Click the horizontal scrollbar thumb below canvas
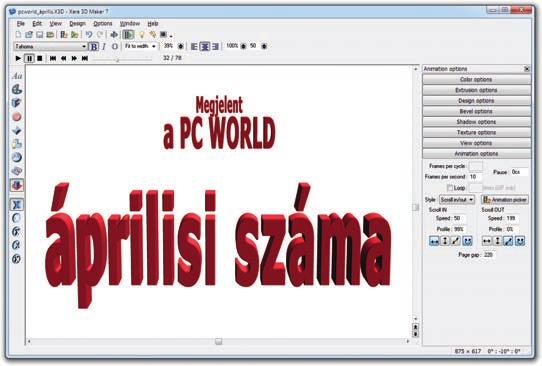 coord(218,341)
